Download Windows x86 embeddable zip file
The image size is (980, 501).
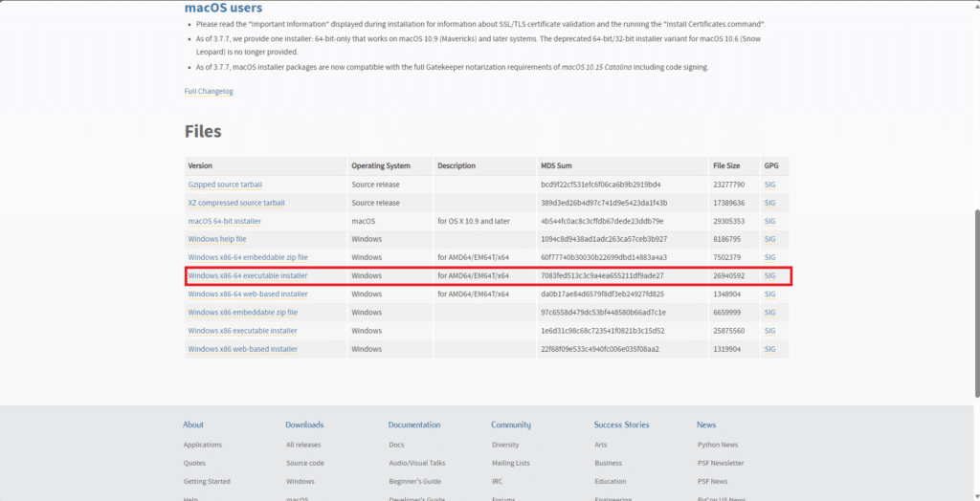click(x=242, y=313)
